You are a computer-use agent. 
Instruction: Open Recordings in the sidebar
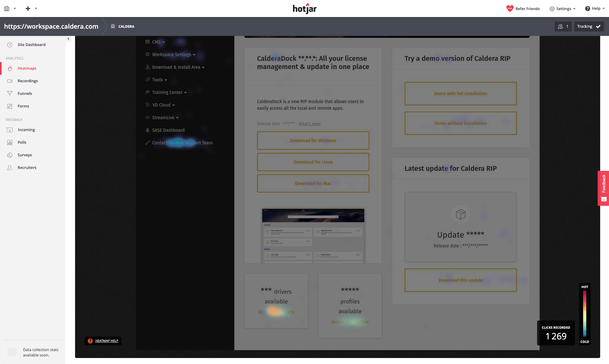tap(28, 81)
